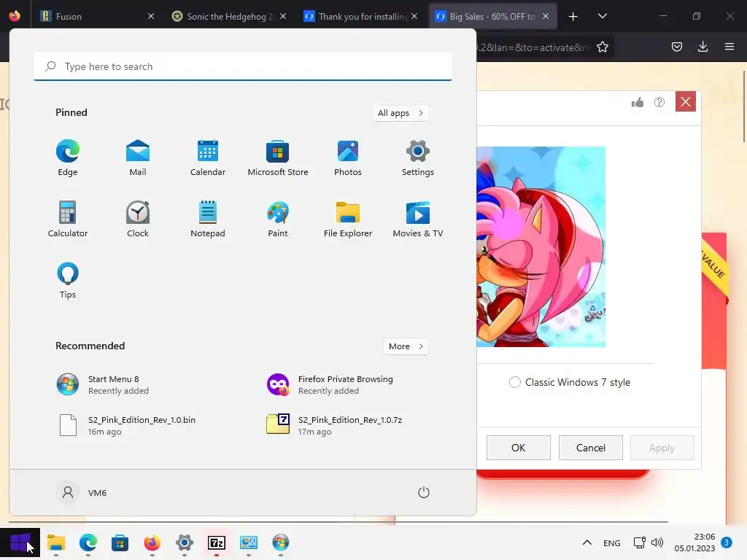The image size is (747, 560).
Task: Open the clock showing 23:06
Action: click(694, 542)
